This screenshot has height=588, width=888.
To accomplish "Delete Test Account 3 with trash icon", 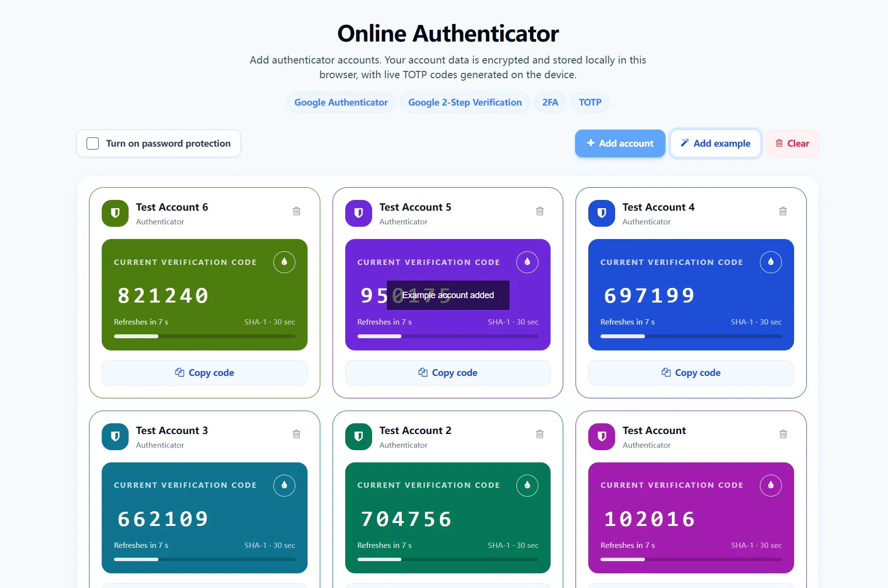I will click(296, 434).
